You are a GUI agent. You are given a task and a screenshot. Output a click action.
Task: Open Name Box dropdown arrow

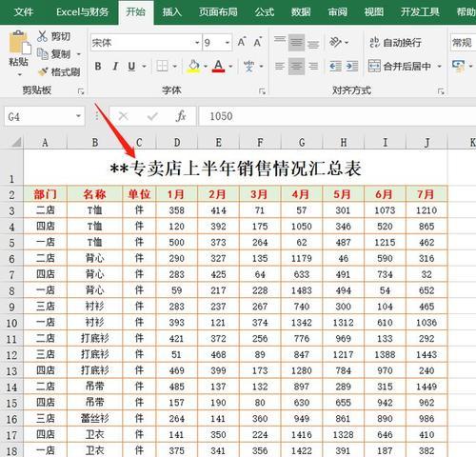[78, 116]
